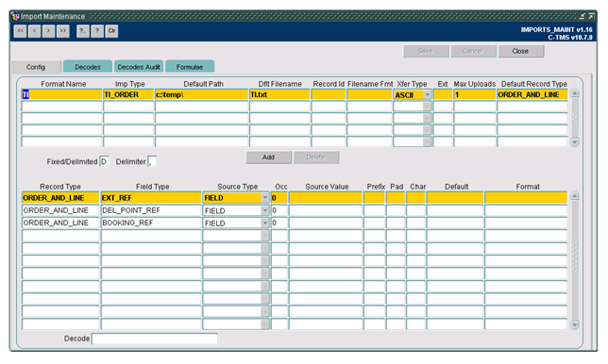This screenshot has width=608, height=364.
Task: Click the Format field in DEL_POINT_REF row
Action: pyautogui.click(x=526, y=210)
